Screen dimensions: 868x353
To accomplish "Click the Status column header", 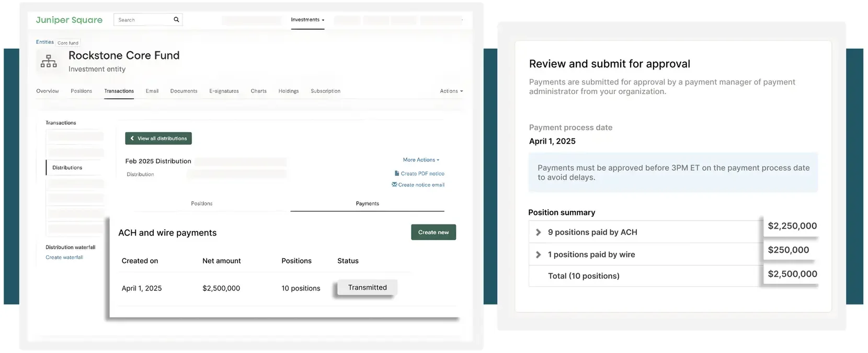I will click(348, 261).
